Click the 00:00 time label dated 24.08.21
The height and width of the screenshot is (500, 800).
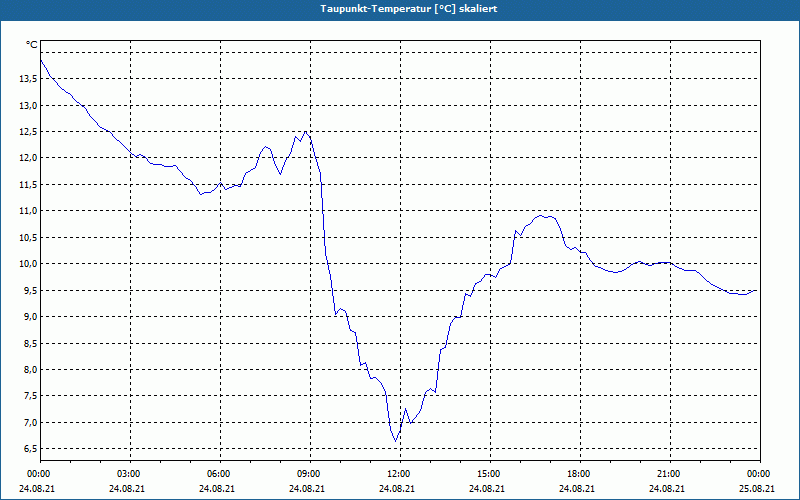click(37, 474)
